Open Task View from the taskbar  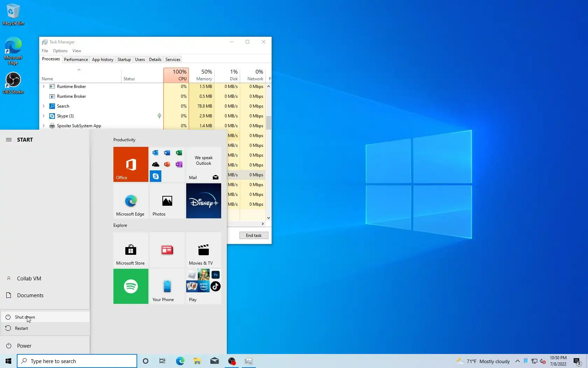[x=162, y=361]
